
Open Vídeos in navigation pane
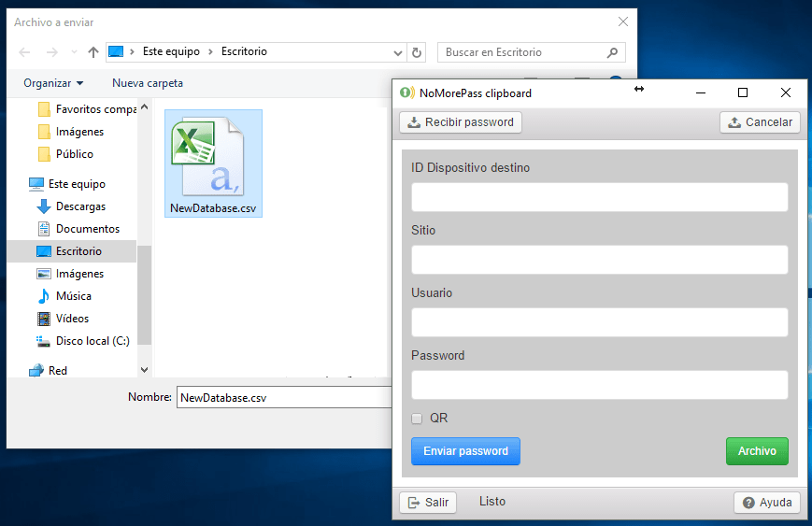pyautogui.click(x=64, y=319)
